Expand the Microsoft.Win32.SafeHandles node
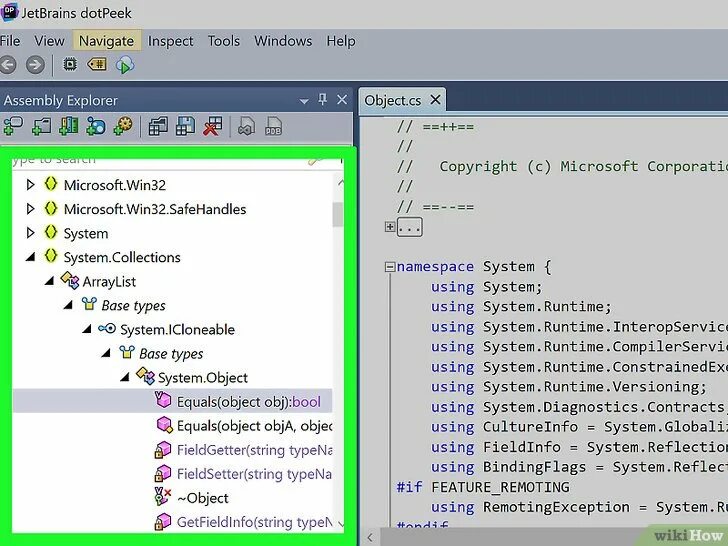 30,209
